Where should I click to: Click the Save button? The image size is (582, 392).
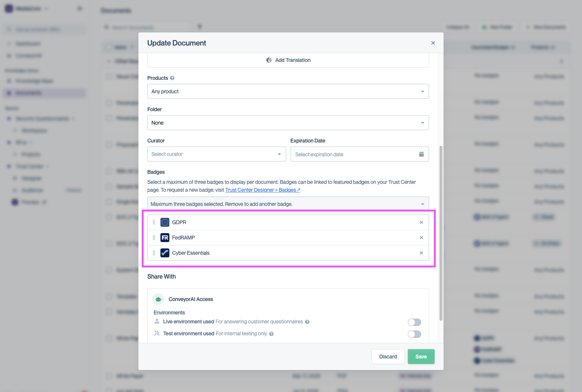pos(421,356)
